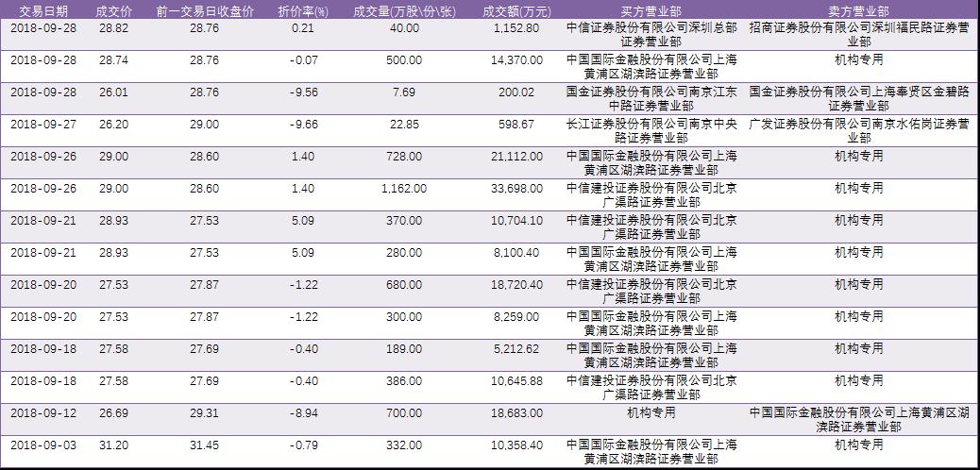Click buyer 国金证券股份有限公司南京江东中路证券营业部
Viewport: 980px width, 470px height.
pos(651,99)
